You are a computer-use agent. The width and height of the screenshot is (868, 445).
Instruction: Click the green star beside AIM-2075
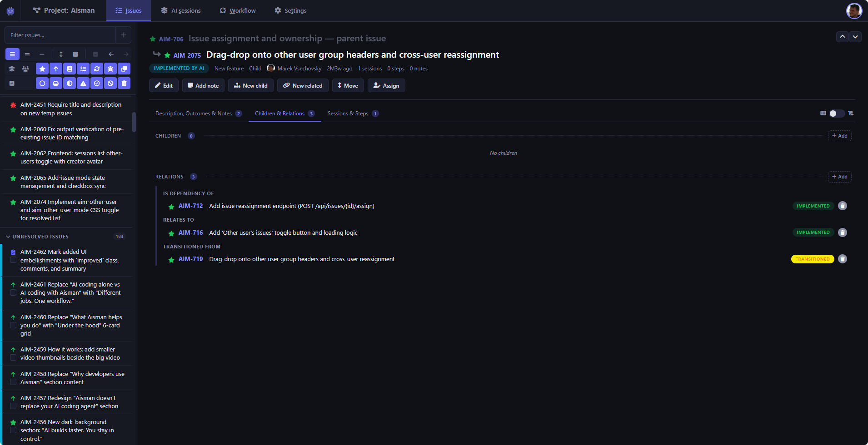tap(167, 55)
